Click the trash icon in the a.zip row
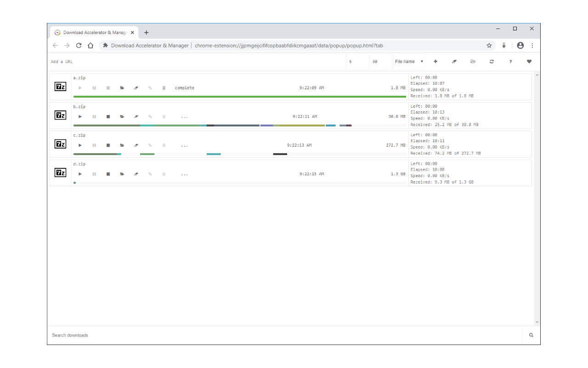This screenshot has height=368, width=588. [164, 88]
